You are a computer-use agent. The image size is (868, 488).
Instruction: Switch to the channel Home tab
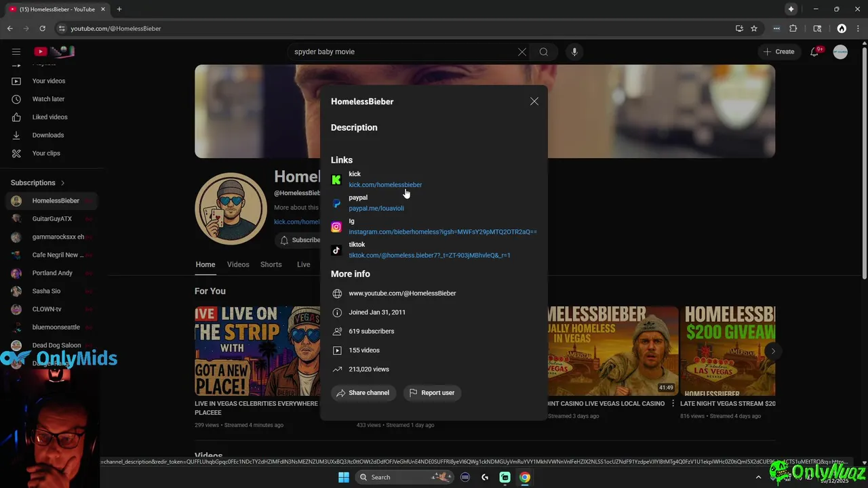coord(205,264)
